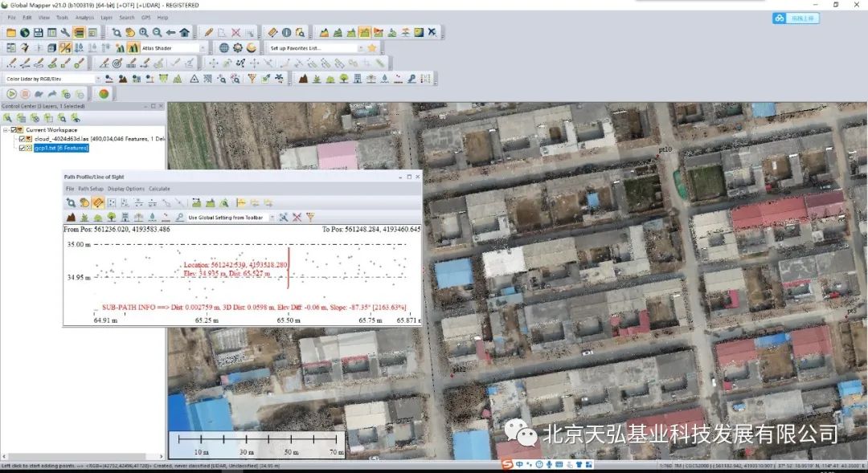
Task: Open the 3D view cube icon
Action: 51,48
